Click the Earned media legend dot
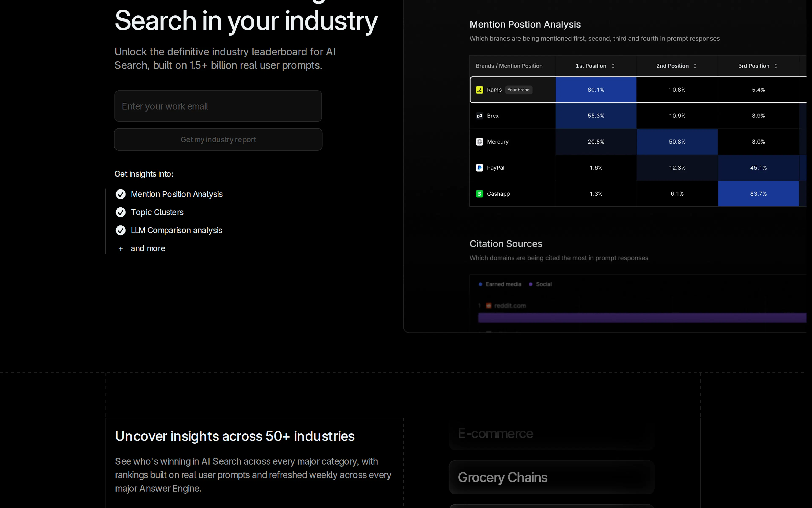 480,284
